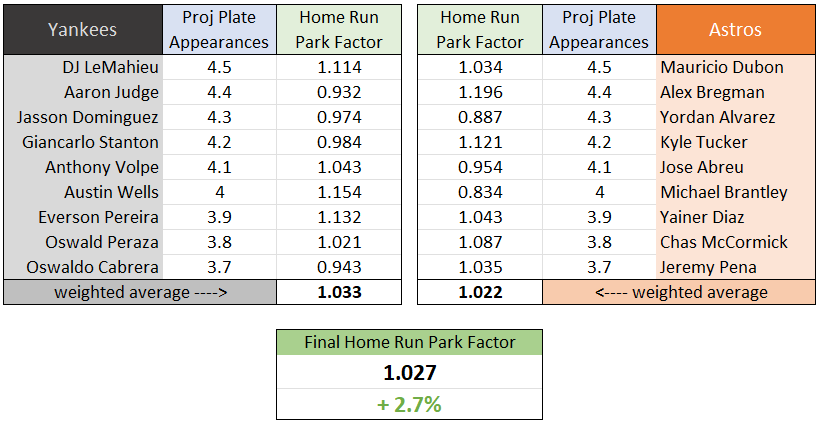The width and height of the screenshot is (818, 422).
Task: Select the Final Home Run Park Factor header
Action: point(409,342)
